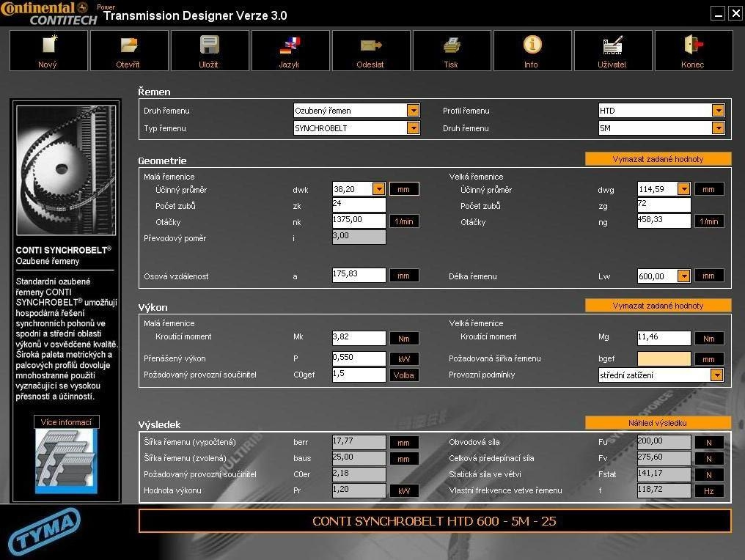Click the Mg torque field 11,46
745x560 pixels.
(664, 338)
